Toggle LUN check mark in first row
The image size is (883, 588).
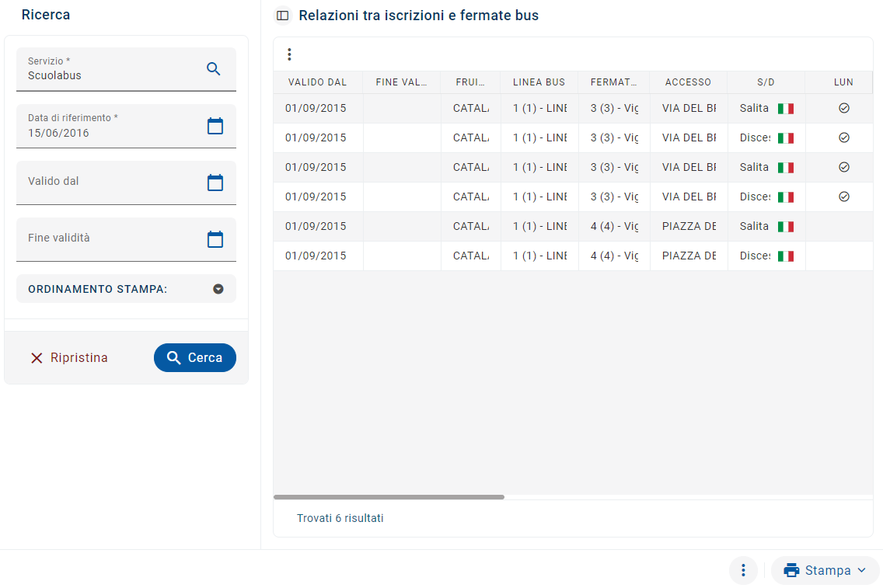coord(843,108)
